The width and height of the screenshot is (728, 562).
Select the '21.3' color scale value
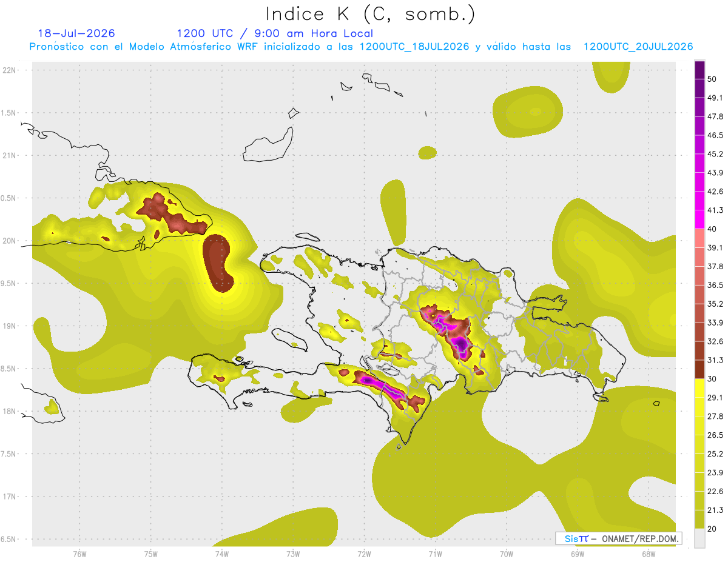(715, 510)
